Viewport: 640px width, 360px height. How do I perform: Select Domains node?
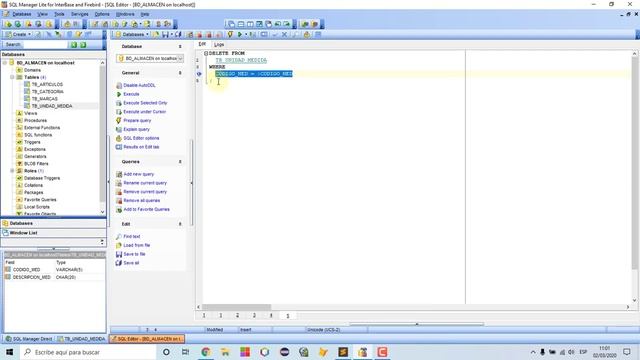[32, 70]
